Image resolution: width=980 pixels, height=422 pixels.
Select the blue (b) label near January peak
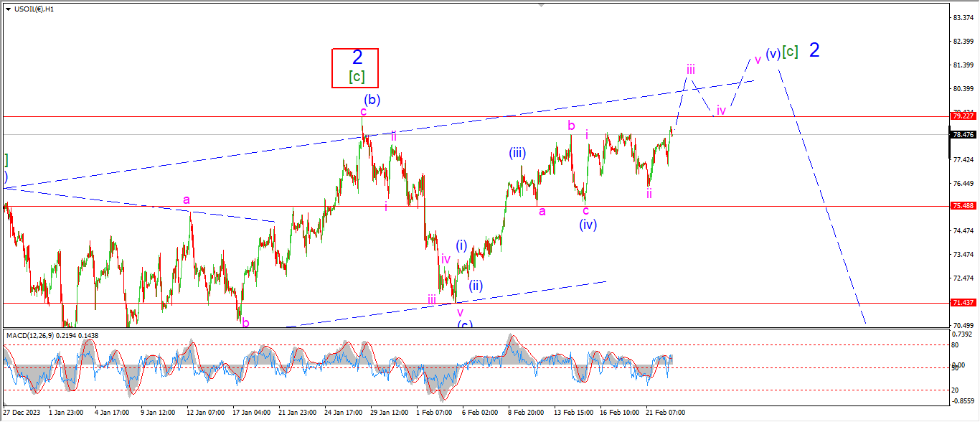[372, 100]
